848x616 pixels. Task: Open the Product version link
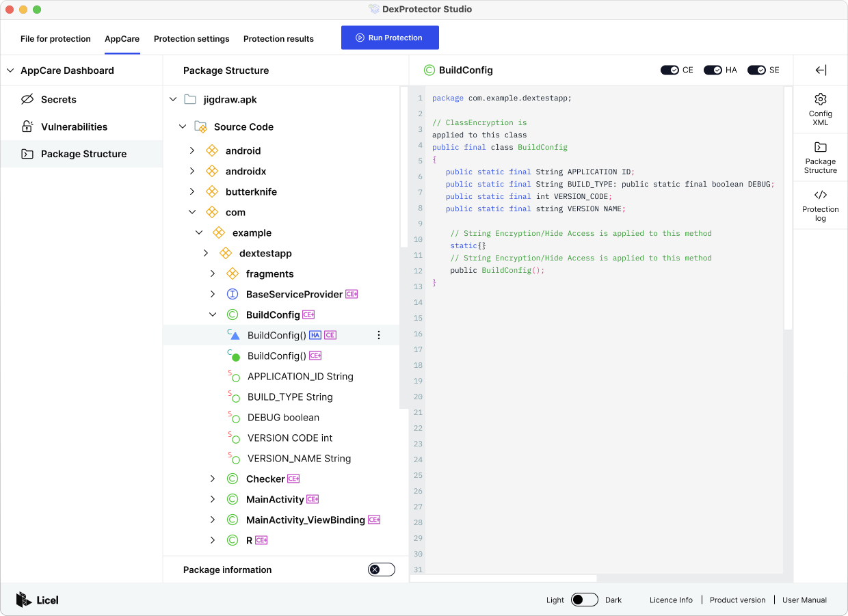point(738,600)
